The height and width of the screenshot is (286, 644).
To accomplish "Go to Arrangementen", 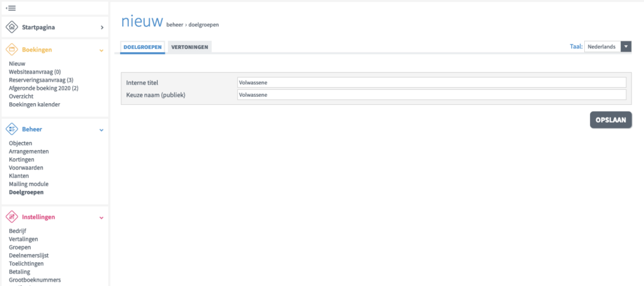I will coord(29,151).
